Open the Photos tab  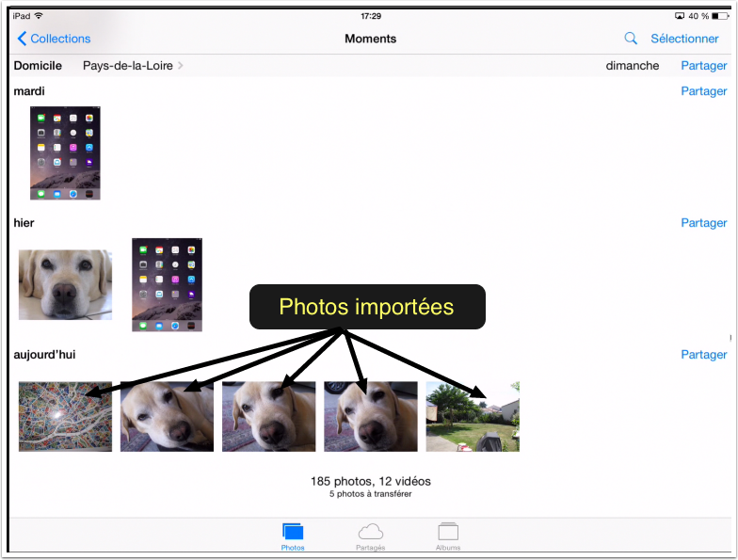click(x=293, y=536)
